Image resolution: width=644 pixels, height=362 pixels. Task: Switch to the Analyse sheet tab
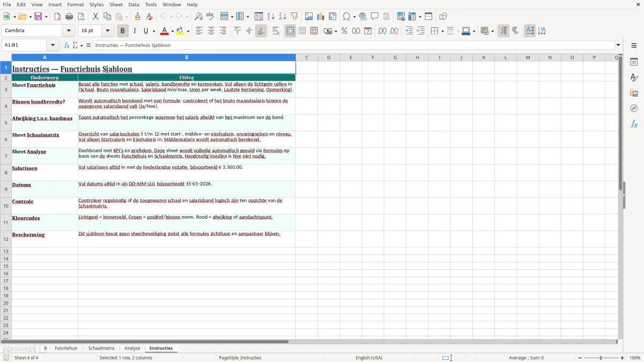click(132, 349)
